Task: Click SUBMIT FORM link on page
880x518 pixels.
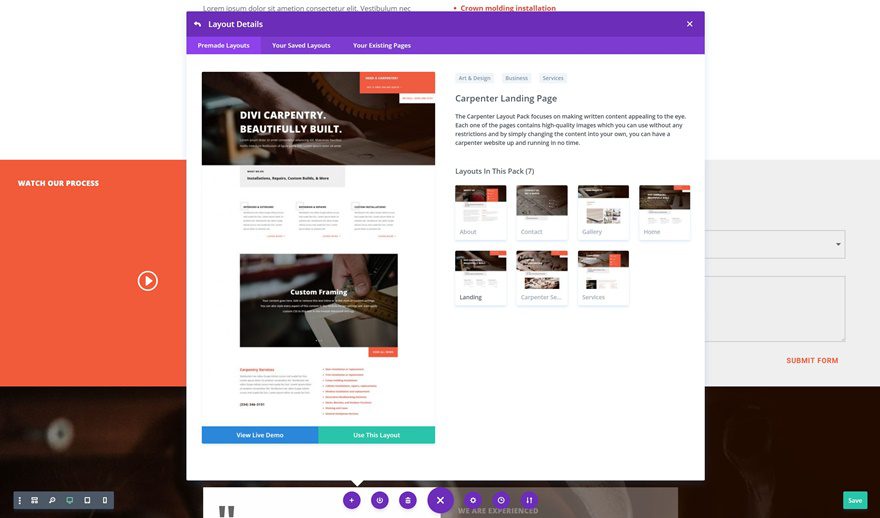Action: click(x=812, y=360)
